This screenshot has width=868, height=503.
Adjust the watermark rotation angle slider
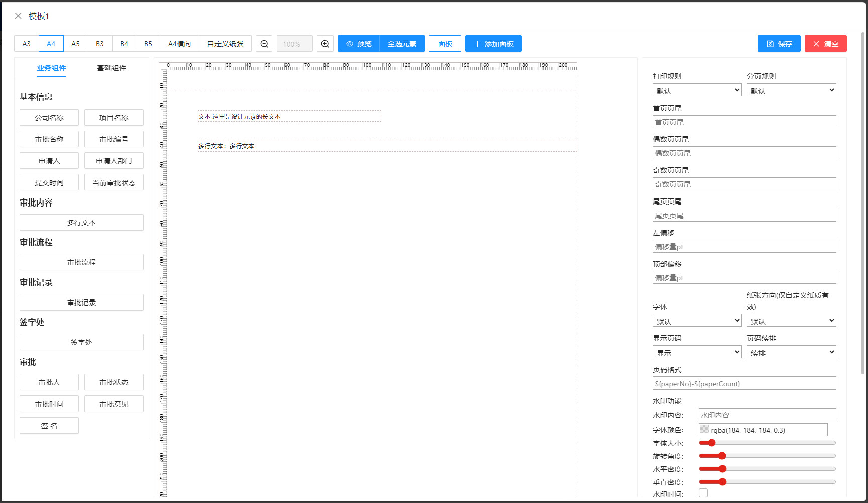722,456
